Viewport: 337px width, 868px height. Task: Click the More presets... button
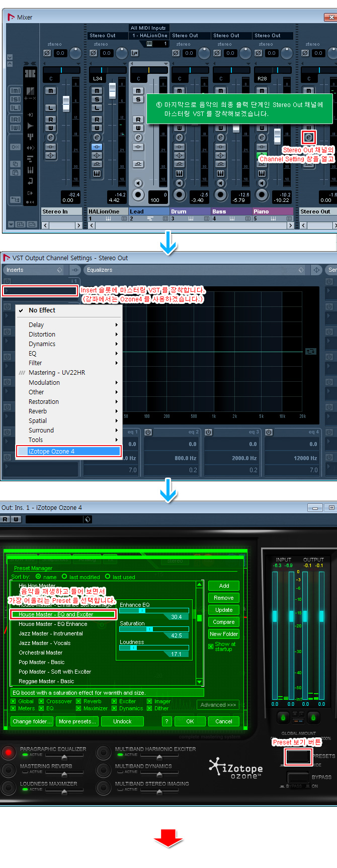(77, 721)
